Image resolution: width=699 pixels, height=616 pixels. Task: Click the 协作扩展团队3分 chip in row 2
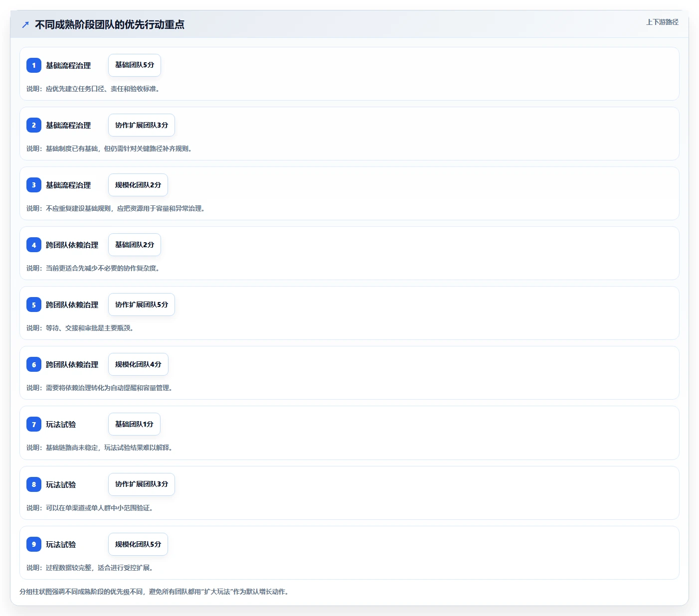pos(142,125)
